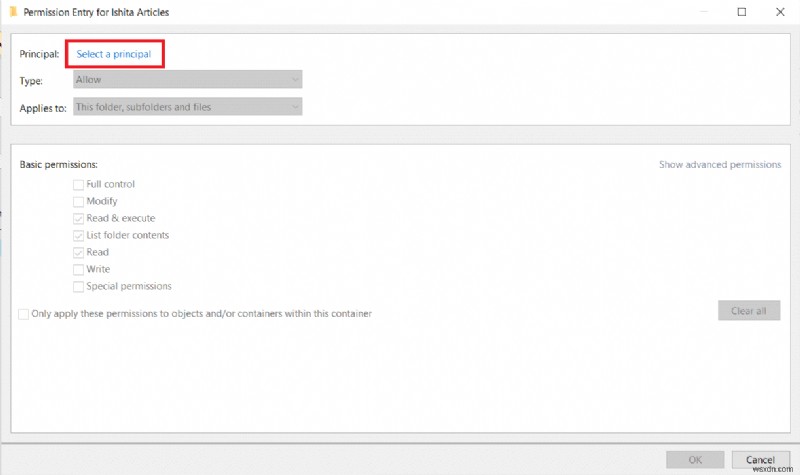
Task: Click the folder icon in title bar
Action: click(13, 11)
